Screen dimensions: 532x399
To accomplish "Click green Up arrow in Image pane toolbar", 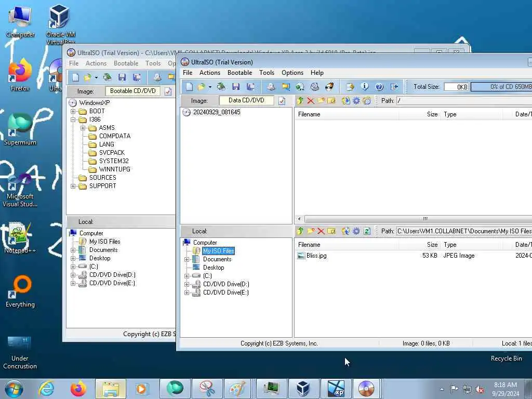I will click(300, 101).
